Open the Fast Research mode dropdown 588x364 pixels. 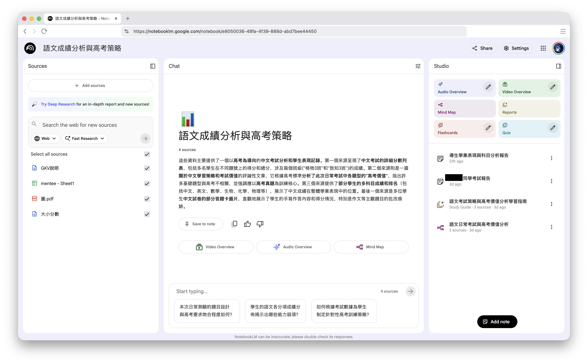(x=85, y=138)
